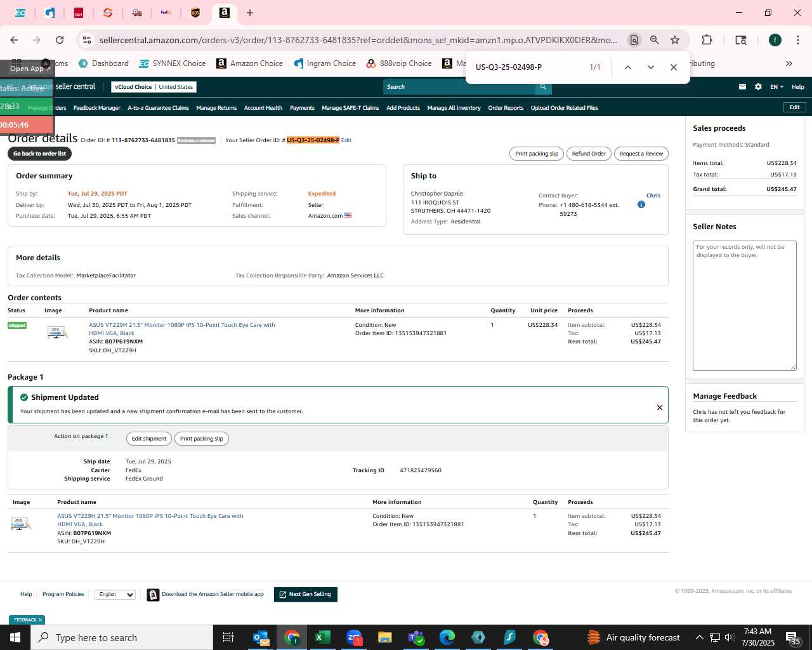Open Order Reports menu

[506, 108]
